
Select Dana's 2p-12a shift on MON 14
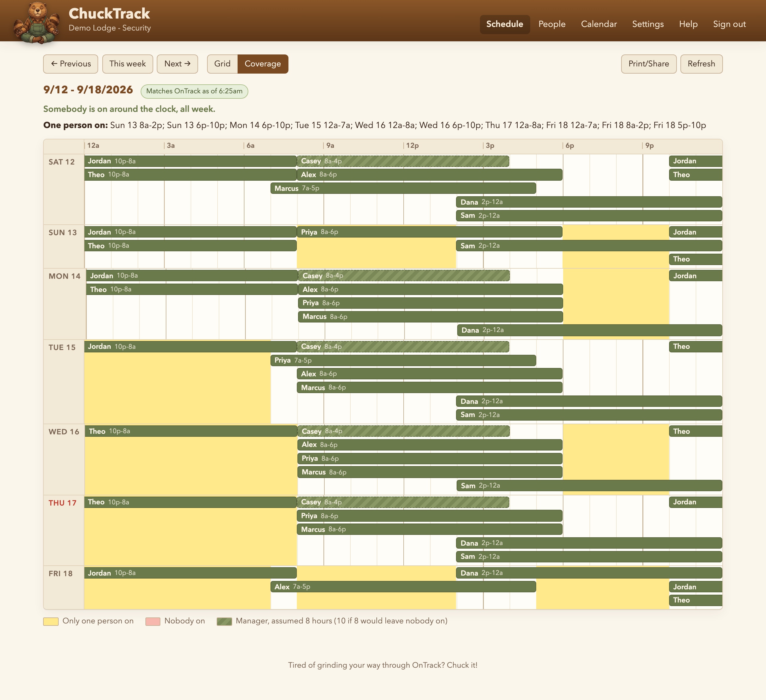(x=590, y=330)
